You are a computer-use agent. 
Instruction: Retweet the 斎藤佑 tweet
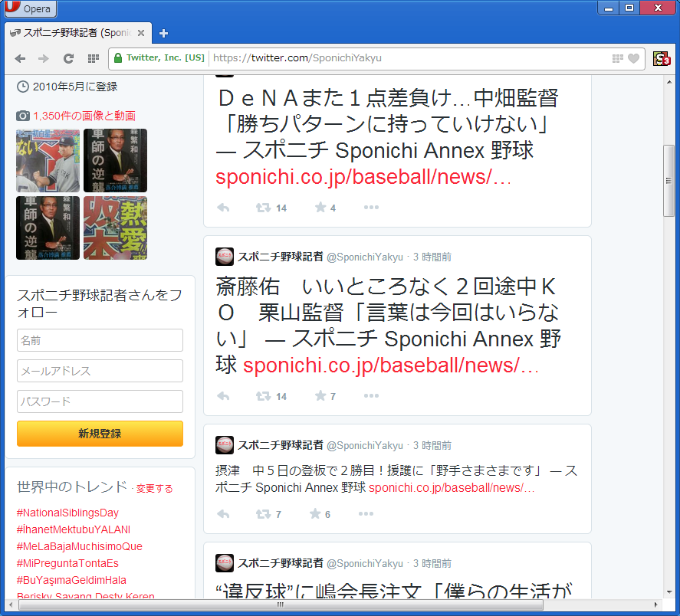[263, 396]
